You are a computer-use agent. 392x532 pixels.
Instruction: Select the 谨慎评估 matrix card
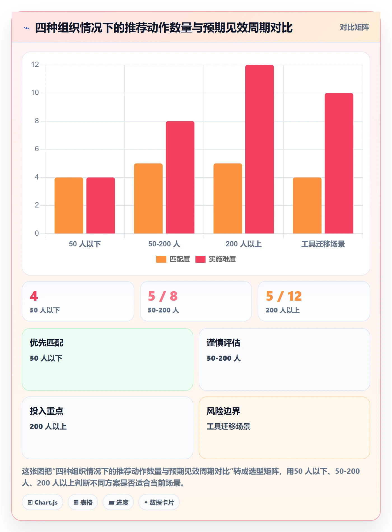point(284,360)
